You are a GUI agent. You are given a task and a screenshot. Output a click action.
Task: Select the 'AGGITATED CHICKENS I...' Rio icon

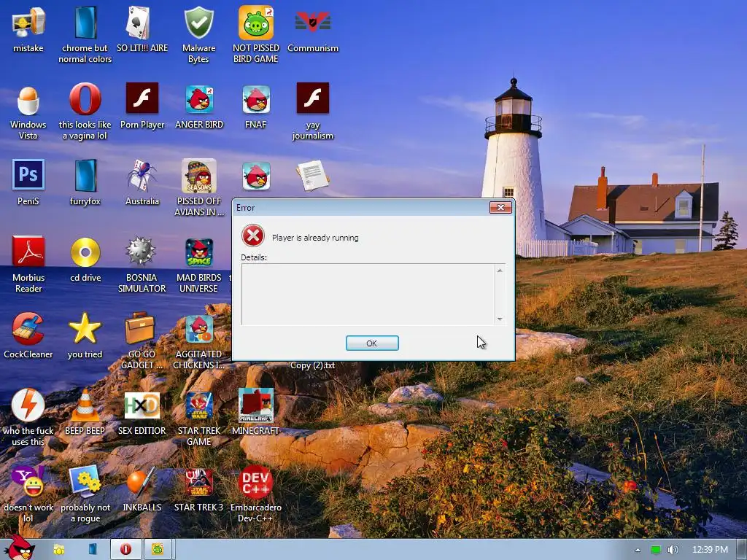coord(199,329)
